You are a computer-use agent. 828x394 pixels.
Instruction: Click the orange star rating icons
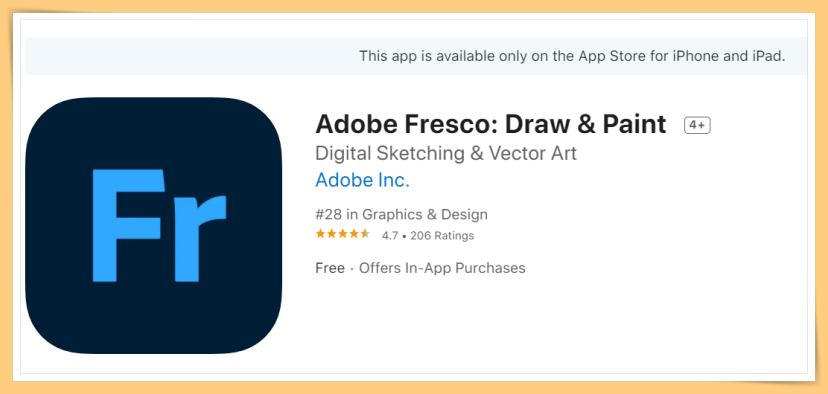[x=343, y=234]
